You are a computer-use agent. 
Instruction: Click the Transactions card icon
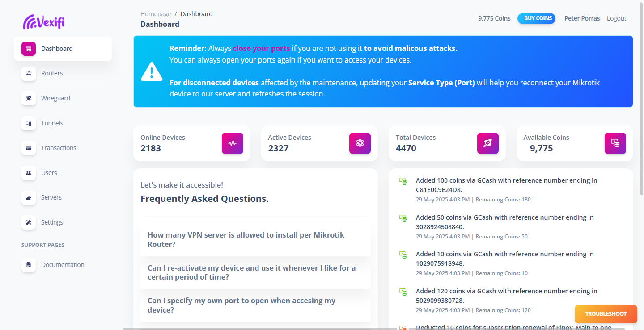tap(29, 148)
